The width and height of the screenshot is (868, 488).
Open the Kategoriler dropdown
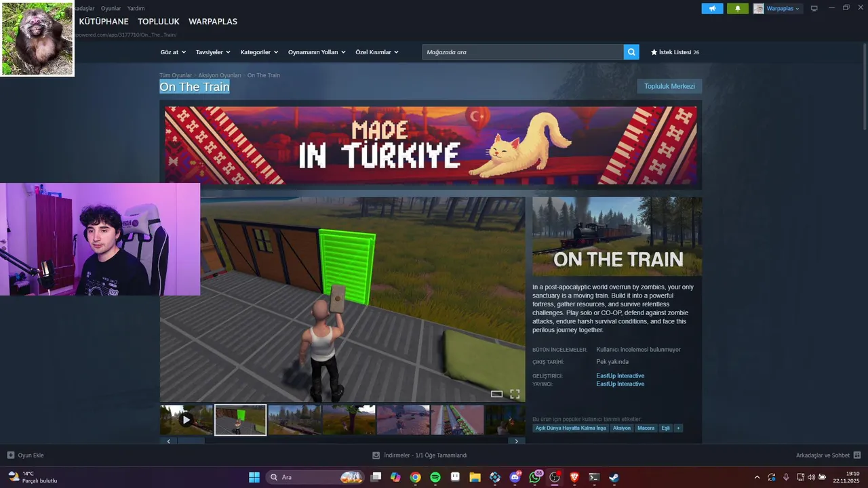pos(259,52)
